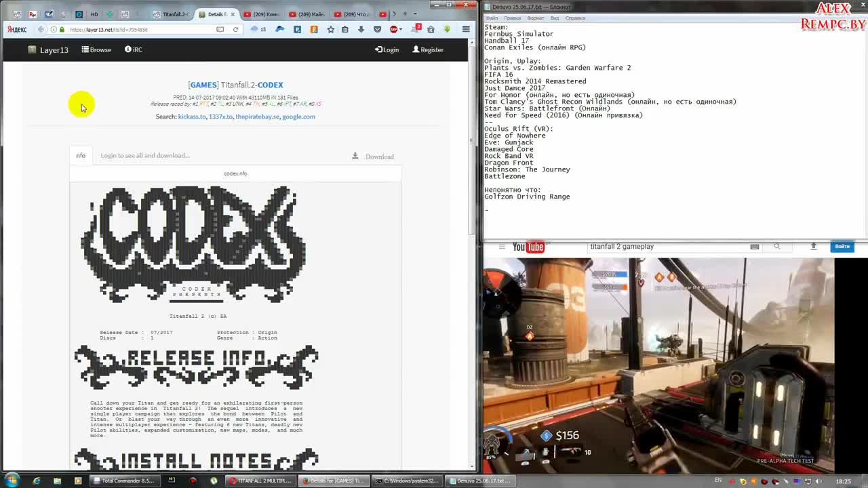Viewport: 868px width, 488px height.
Task: Open the Правка menu in Notepad
Action: 513,18
